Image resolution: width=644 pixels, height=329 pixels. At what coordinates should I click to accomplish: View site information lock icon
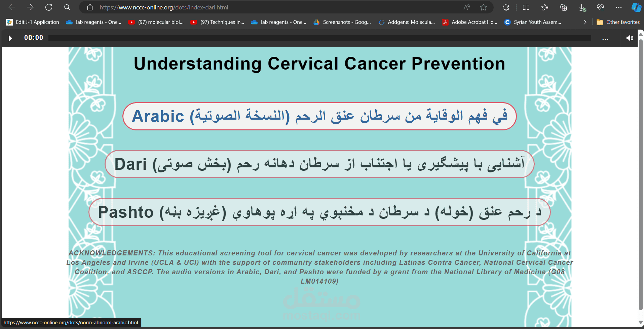pos(90,7)
